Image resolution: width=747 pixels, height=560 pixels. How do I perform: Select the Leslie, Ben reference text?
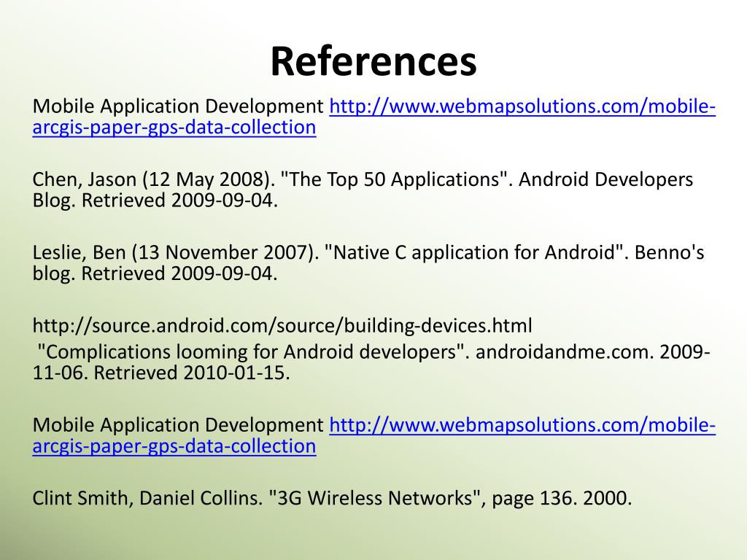(x=368, y=262)
